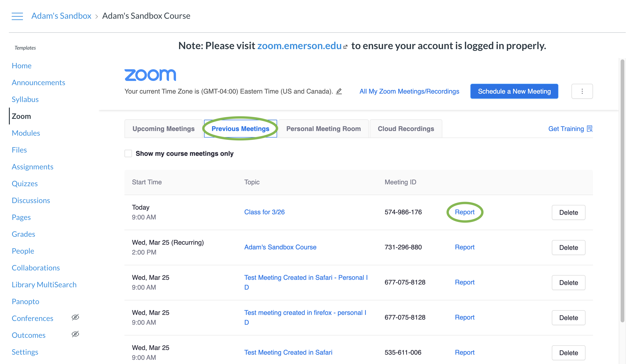Image resolution: width=637 pixels, height=364 pixels.
Task: Toggle visibility of Outcomes
Action: click(75, 334)
